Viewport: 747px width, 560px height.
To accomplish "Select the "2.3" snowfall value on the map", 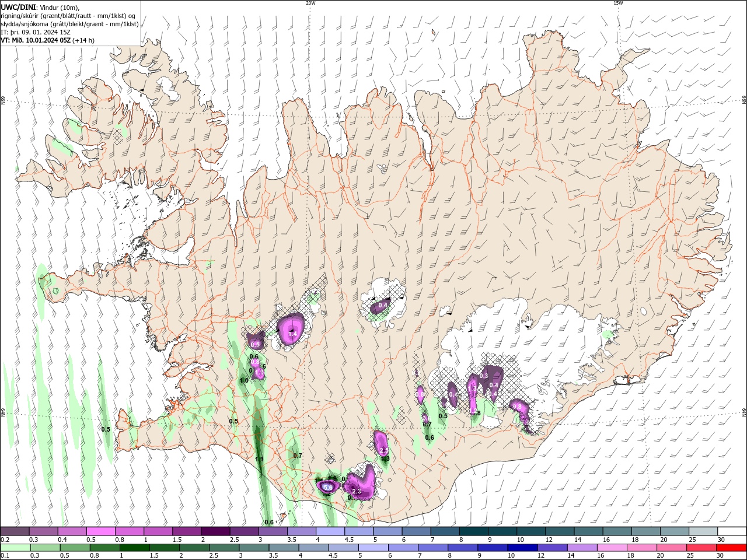I will pyautogui.click(x=357, y=492).
